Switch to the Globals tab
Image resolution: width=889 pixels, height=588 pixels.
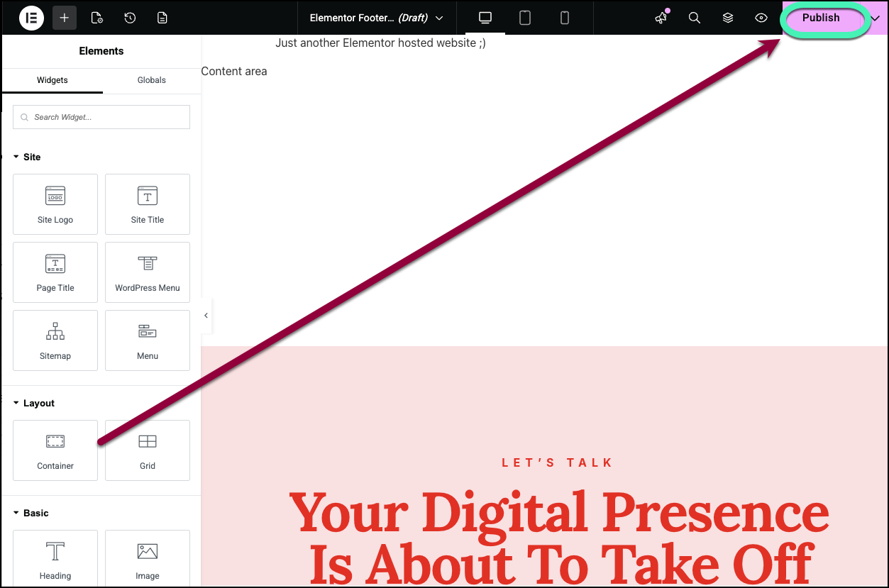[151, 80]
